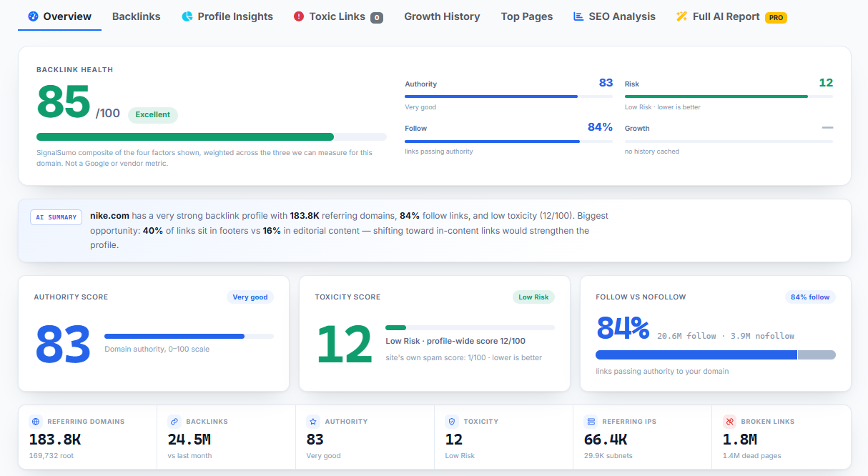Click the big 85 backlink health score
The image size is (868, 476).
pyautogui.click(x=64, y=102)
